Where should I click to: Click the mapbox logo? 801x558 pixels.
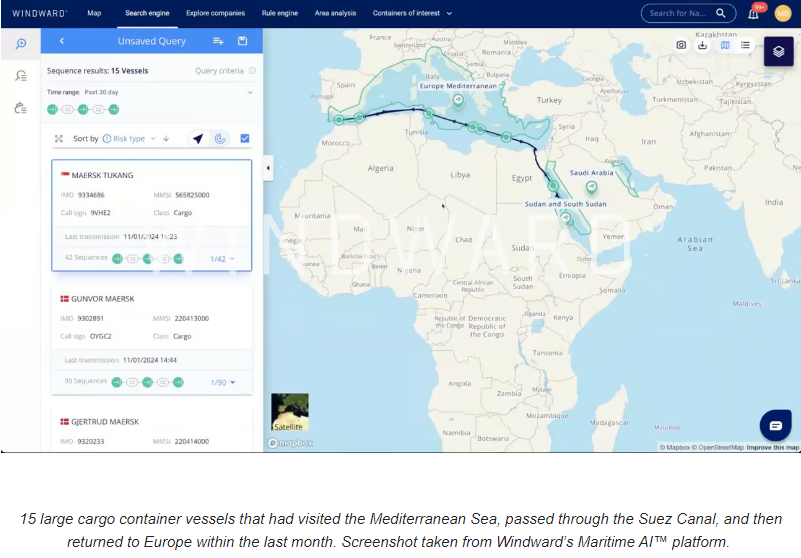click(290, 443)
